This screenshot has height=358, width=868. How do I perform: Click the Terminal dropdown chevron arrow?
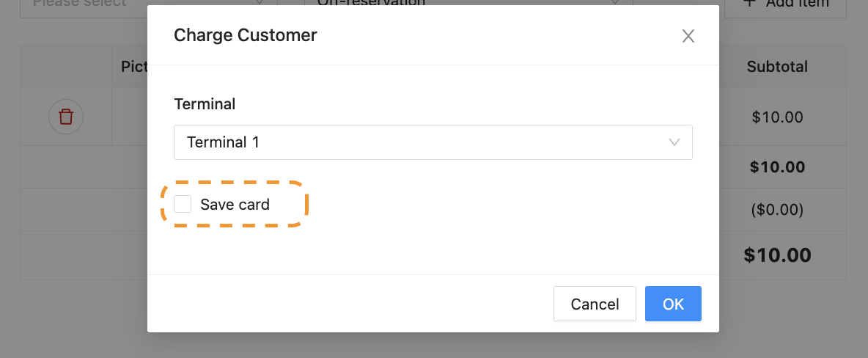click(674, 142)
